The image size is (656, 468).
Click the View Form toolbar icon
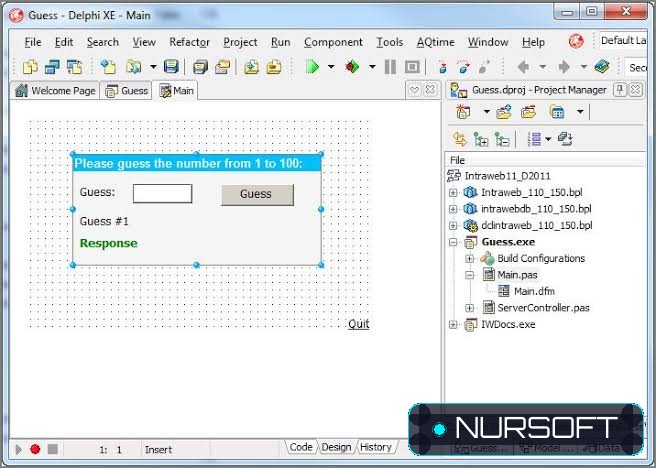click(x=52, y=66)
